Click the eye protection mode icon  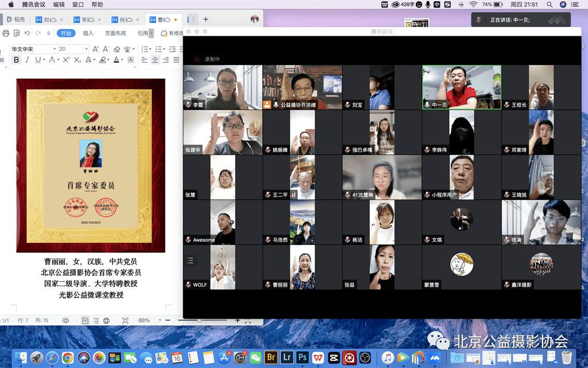pyautogui.click(x=65, y=320)
